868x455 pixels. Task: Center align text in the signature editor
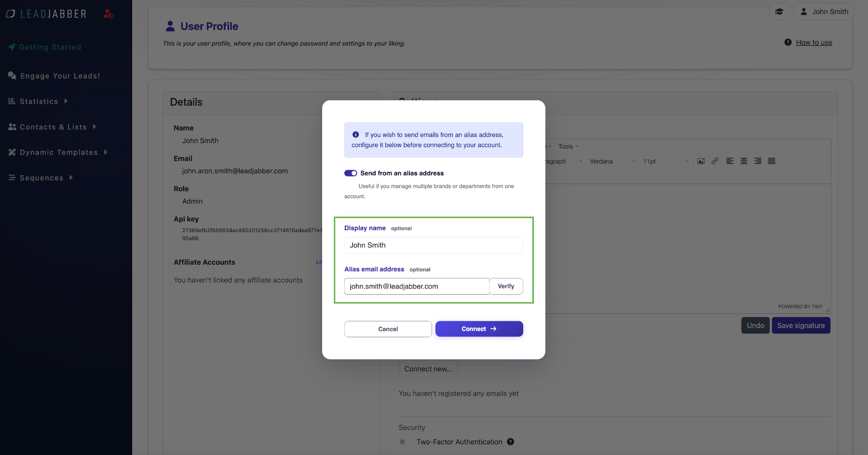coord(744,161)
